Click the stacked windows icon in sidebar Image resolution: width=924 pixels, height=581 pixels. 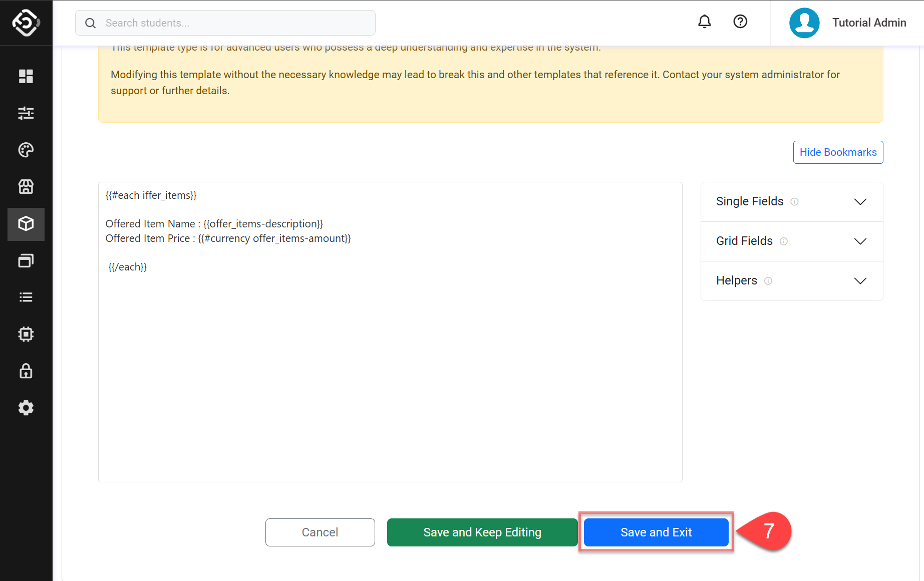(x=26, y=260)
